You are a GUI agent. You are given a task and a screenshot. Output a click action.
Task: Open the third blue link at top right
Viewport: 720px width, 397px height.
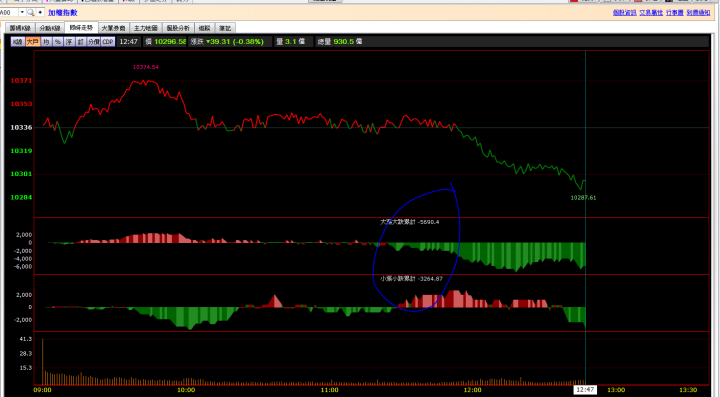pos(675,13)
